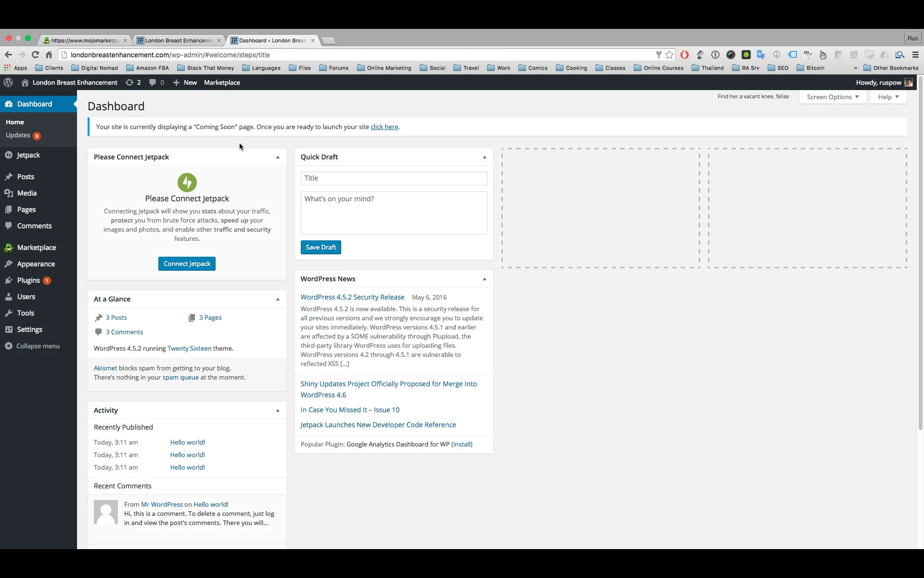The width and height of the screenshot is (924, 578).
Task: Click the 'click here' link to launch the site
Action: tap(385, 127)
